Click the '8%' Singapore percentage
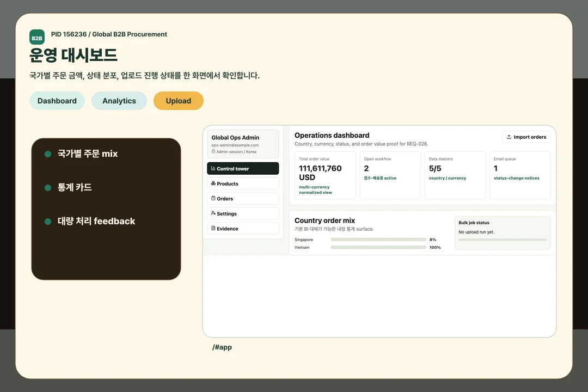Screen dimensions: 588x392 pyautogui.click(x=433, y=240)
